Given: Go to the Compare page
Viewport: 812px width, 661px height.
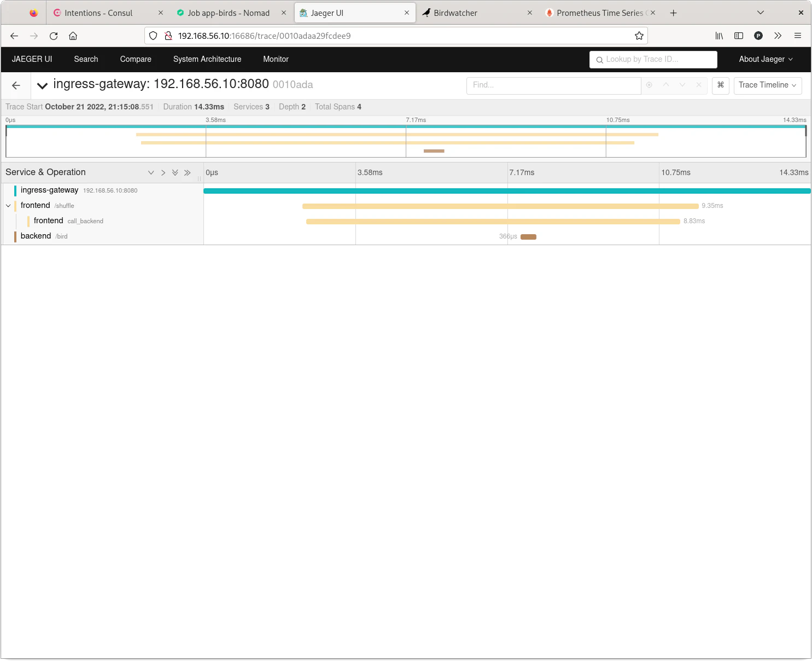Looking at the screenshot, I should (136, 59).
